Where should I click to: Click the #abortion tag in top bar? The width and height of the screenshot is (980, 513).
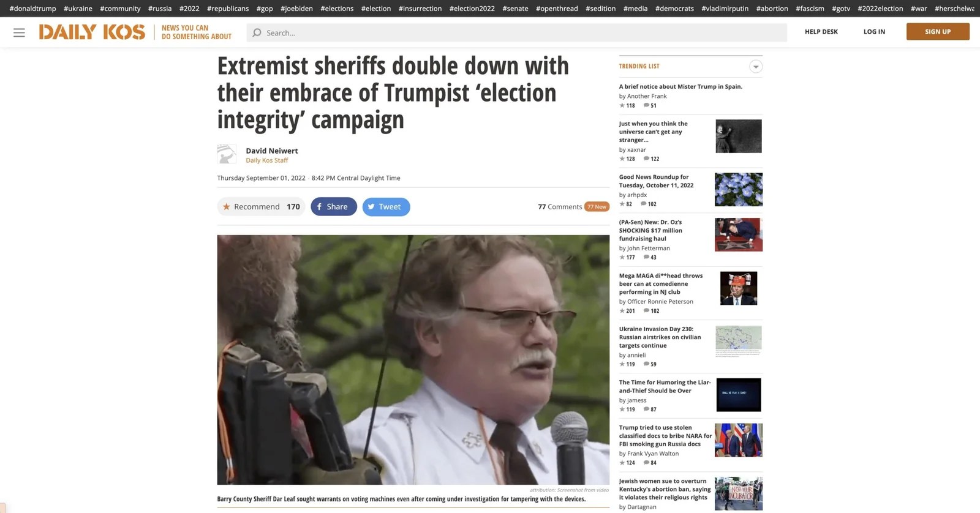(772, 9)
